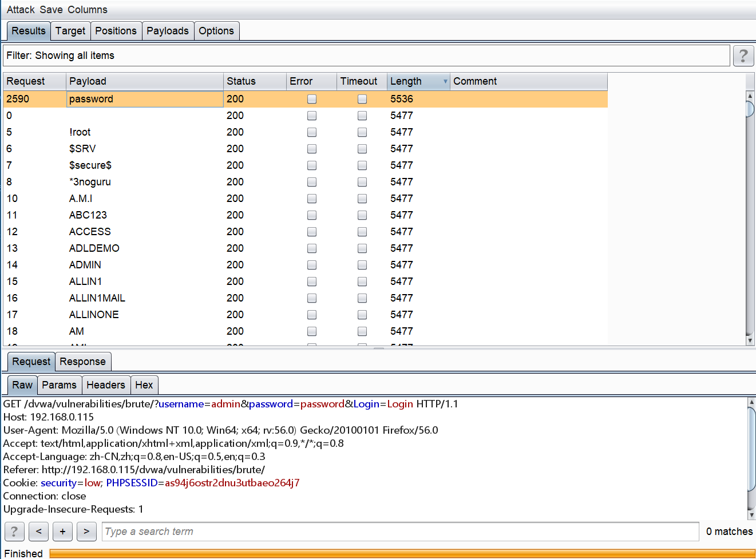This screenshot has height=559, width=756.
Task: Toggle Error checkbox for AM row
Action: click(x=312, y=331)
